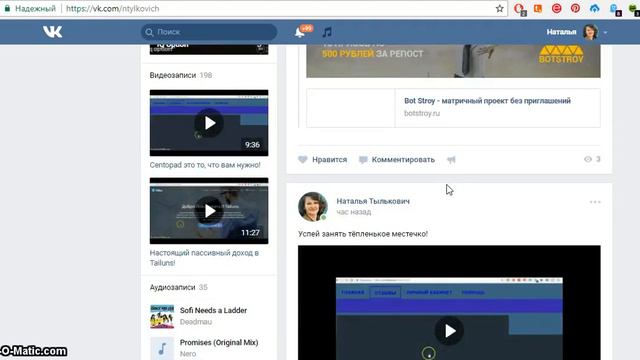Screen dimensions: 640x360
Task: Open artist Deadmau link
Action: (x=196, y=322)
